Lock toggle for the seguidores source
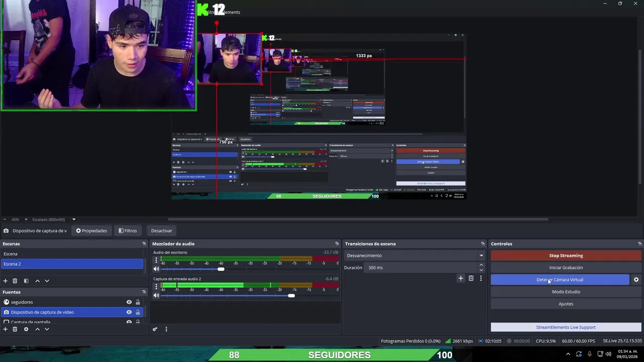This screenshot has height=362, width=644. [x=138, y=302]
